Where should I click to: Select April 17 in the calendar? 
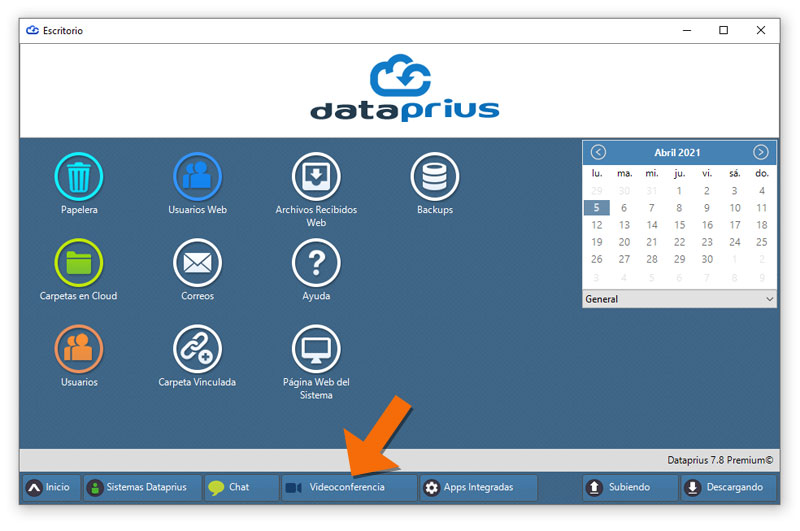click(x=734, y=225)
